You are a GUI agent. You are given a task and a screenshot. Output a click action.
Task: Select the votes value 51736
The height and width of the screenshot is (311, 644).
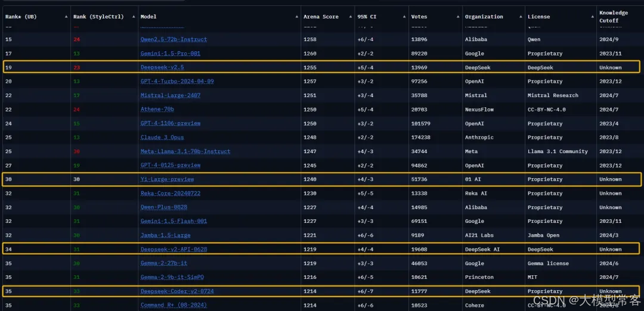coord(419,179)
